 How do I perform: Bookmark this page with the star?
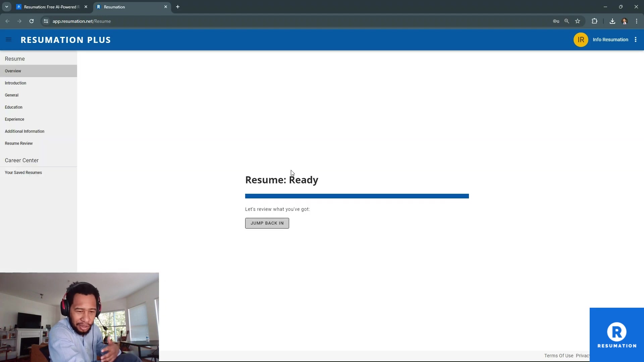[578, 21]
